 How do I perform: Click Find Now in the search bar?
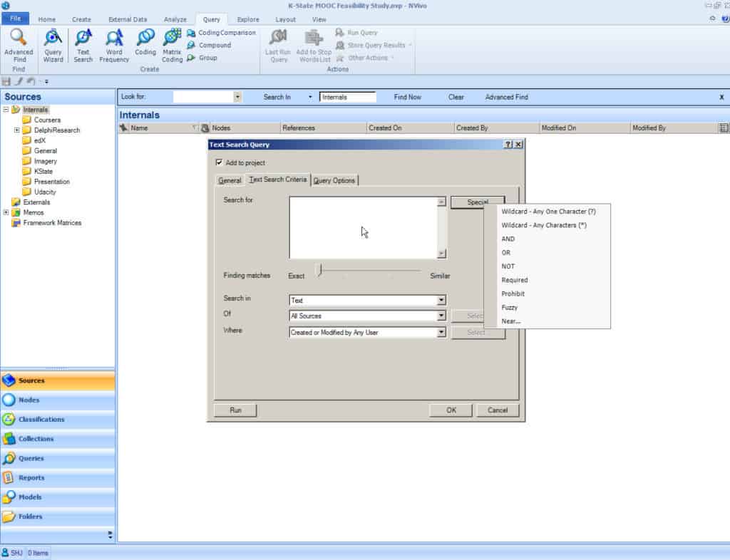[407, 96]
